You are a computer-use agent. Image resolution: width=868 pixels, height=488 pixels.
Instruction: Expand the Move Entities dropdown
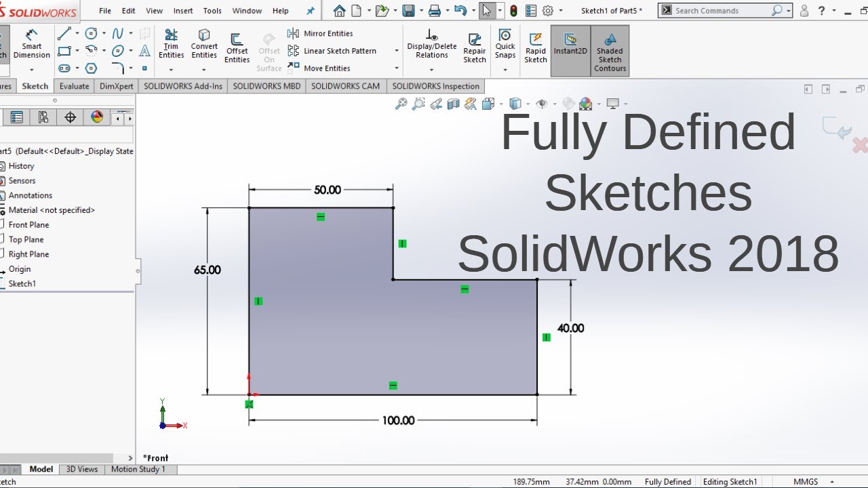(x=397, y=68)
